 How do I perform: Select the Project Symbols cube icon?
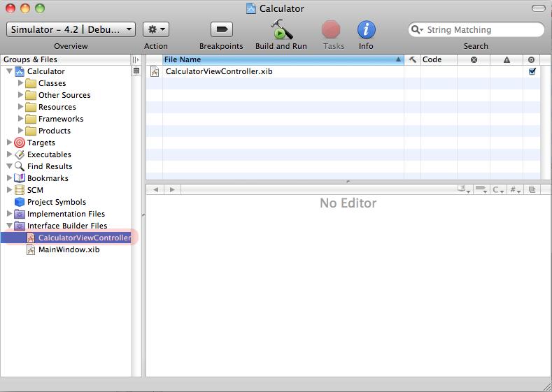click(20, 202)
